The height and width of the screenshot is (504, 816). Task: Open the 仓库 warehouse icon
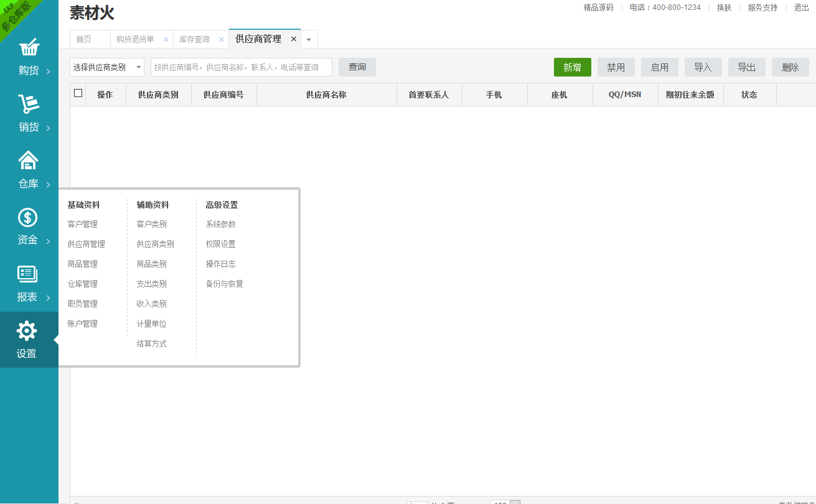[x=29, y=161]
